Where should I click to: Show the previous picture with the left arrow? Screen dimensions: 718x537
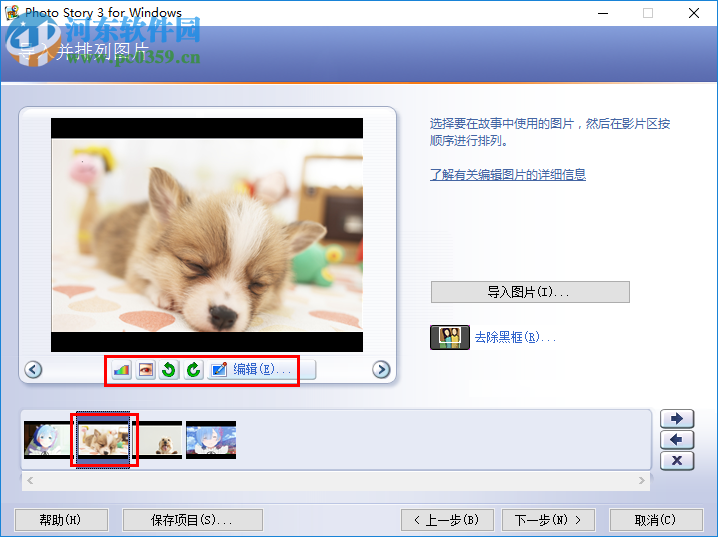pyautogui.click(x=33, y=369)
